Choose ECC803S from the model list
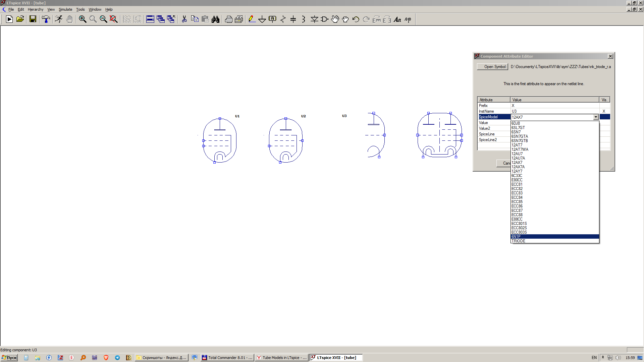The height and width of the screenshot is (362, 644). (555, 232)
